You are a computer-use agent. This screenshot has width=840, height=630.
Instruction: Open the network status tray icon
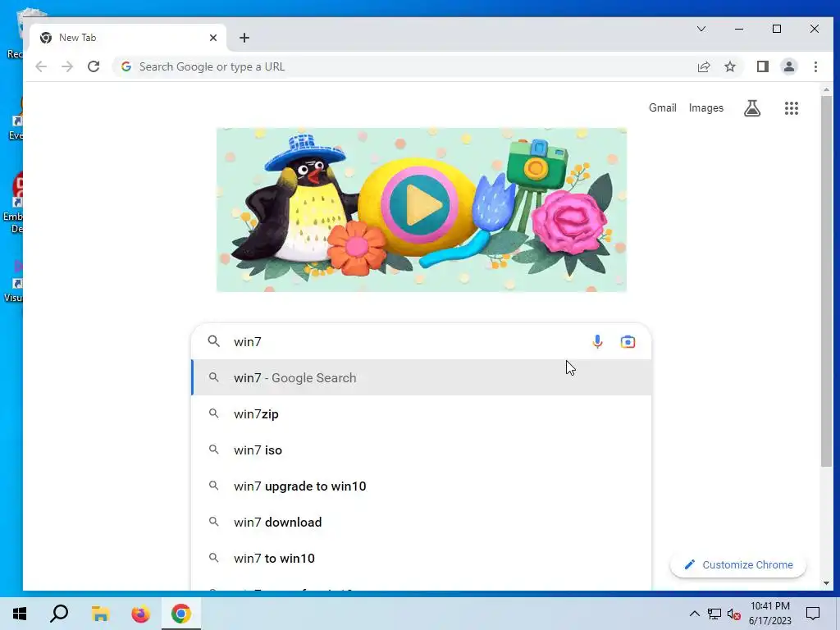[714, 614]
